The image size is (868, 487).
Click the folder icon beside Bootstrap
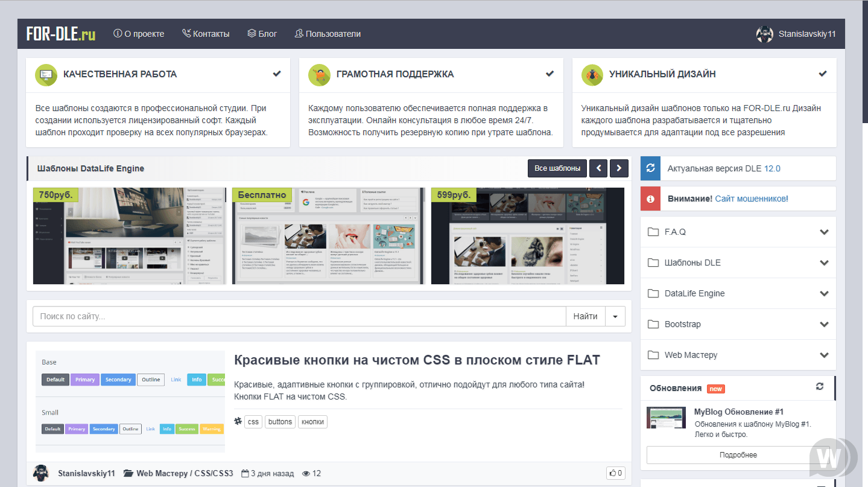(x=653, y=324)
